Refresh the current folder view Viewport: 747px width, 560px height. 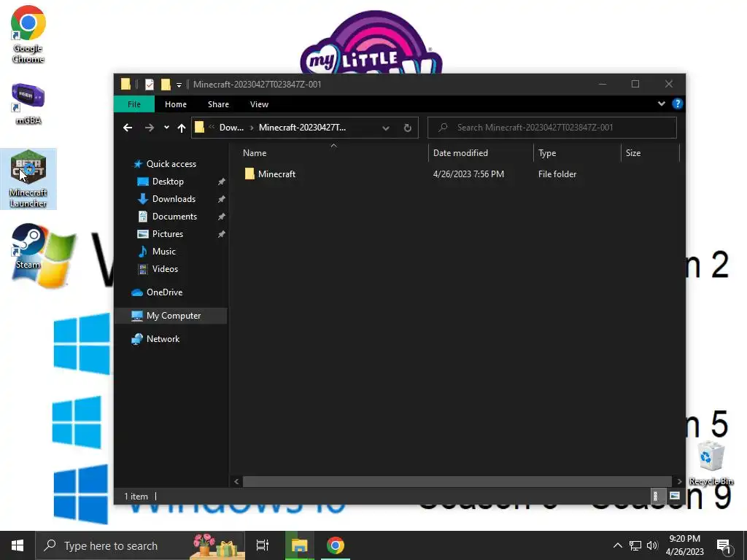pyautogui.click(x=407, y=128)
